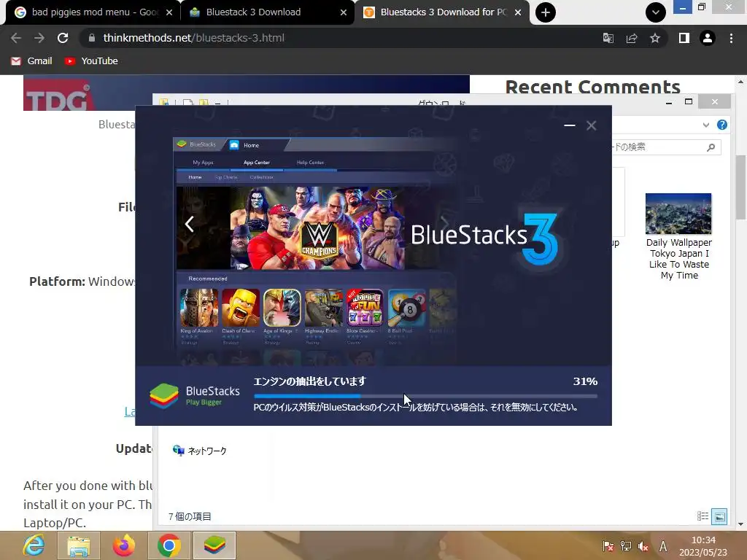Close the BlueStacks installer window
This screenshot has width=747, height=560.
(x=591, y=125)
